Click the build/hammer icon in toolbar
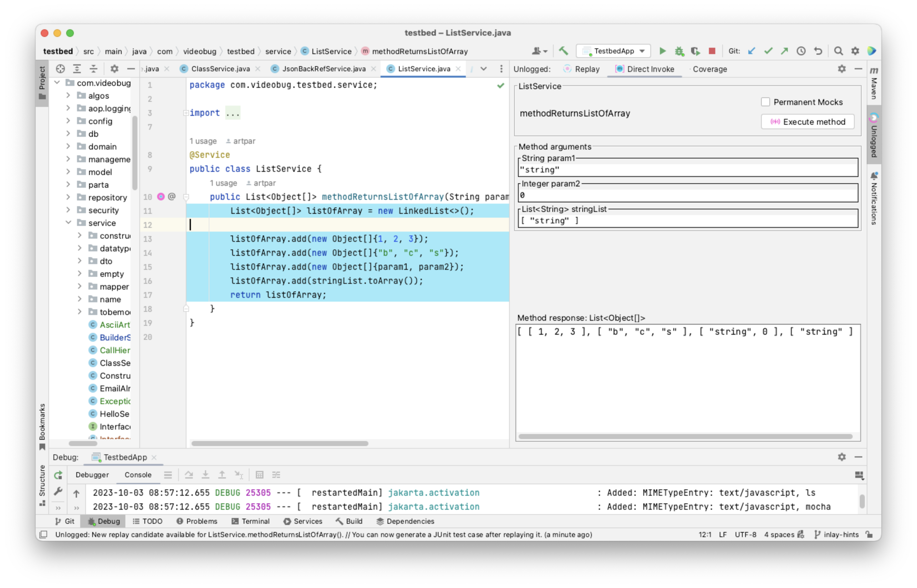 564,51
